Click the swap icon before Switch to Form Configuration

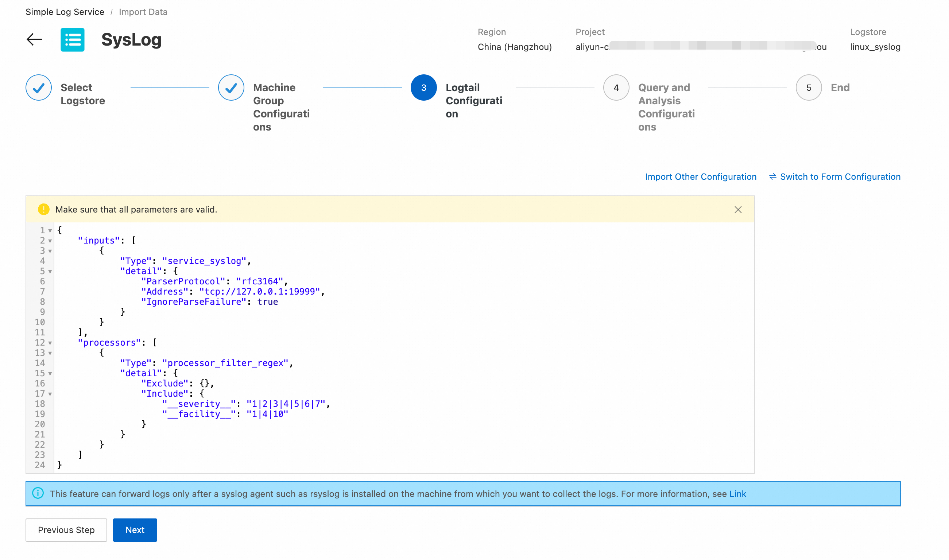[773, 176]
